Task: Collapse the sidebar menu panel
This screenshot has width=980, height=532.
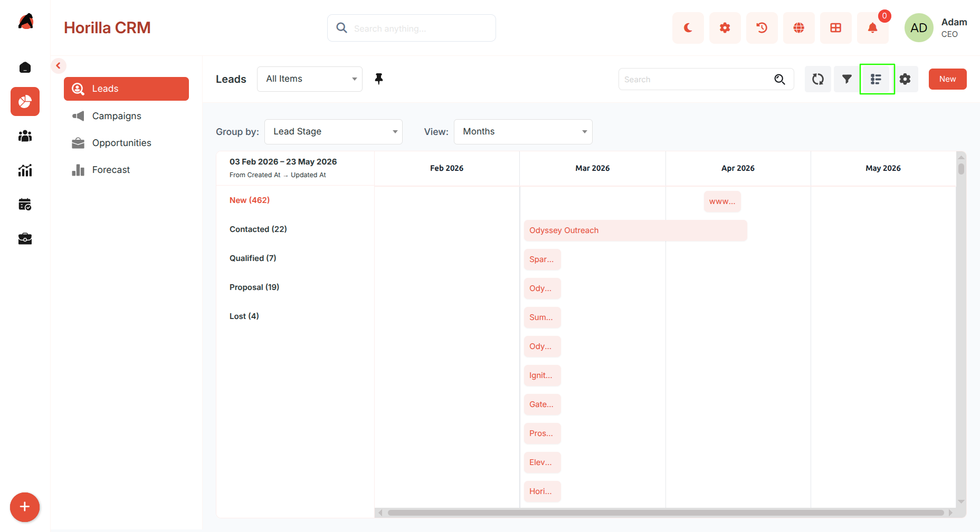Action: pyautogui.click(x=59, y=66)
